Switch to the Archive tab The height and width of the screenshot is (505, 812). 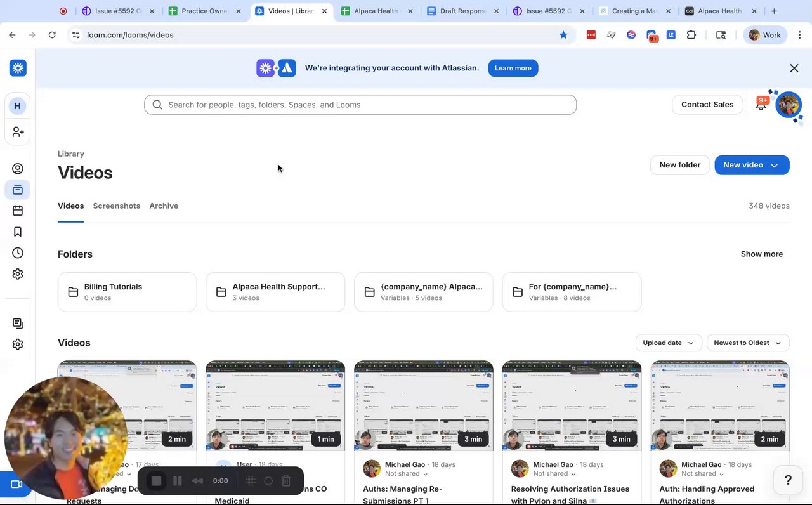(164, 206)
